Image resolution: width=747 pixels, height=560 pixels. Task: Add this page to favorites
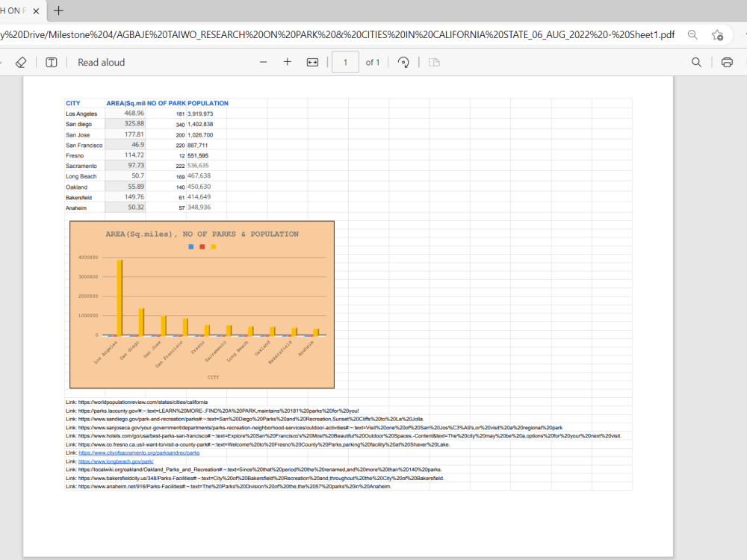(x=717, y=35)
